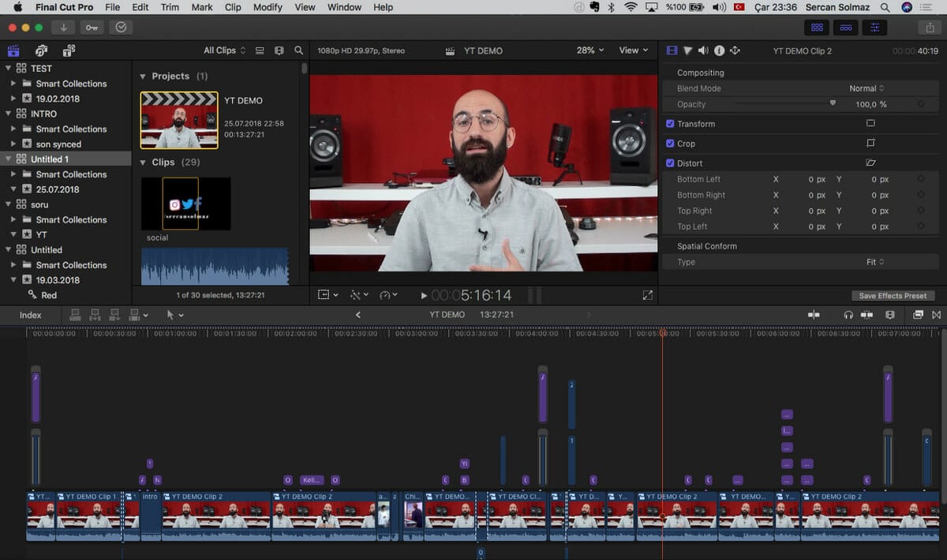Toggle the Distort checkbox

[x=670, y=163]
